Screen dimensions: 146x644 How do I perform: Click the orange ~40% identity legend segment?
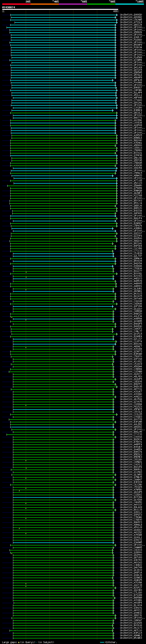(45, 4)
